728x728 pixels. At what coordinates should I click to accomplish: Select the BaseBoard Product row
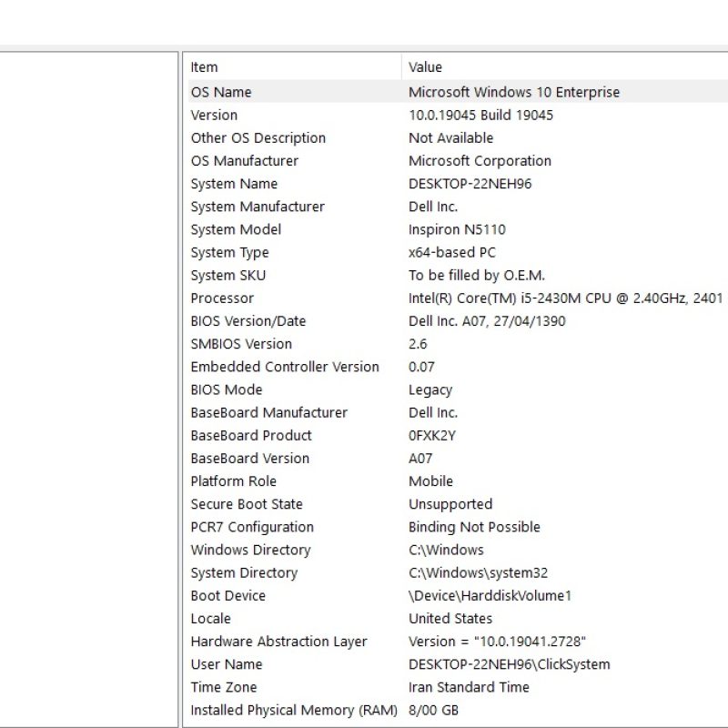tap(250, 435)
